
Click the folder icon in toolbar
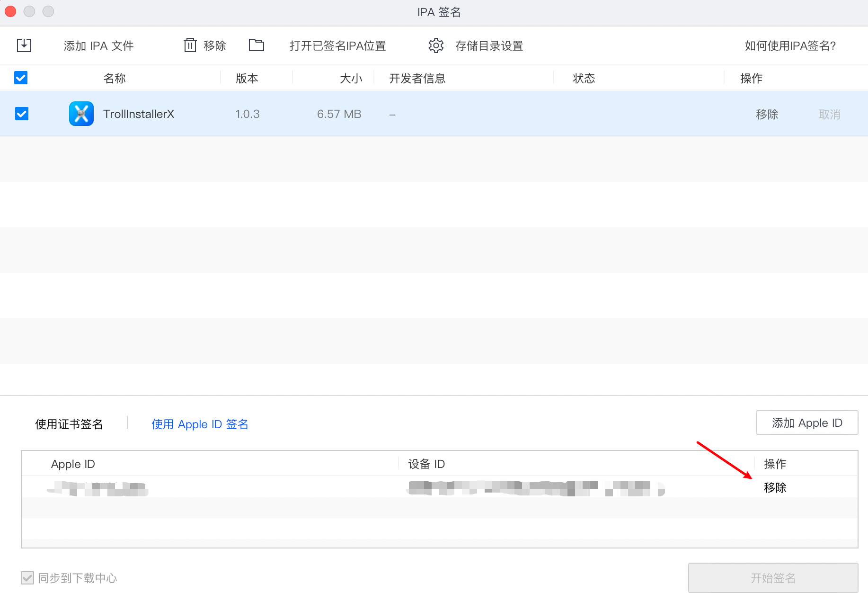[x=257, y=45]
